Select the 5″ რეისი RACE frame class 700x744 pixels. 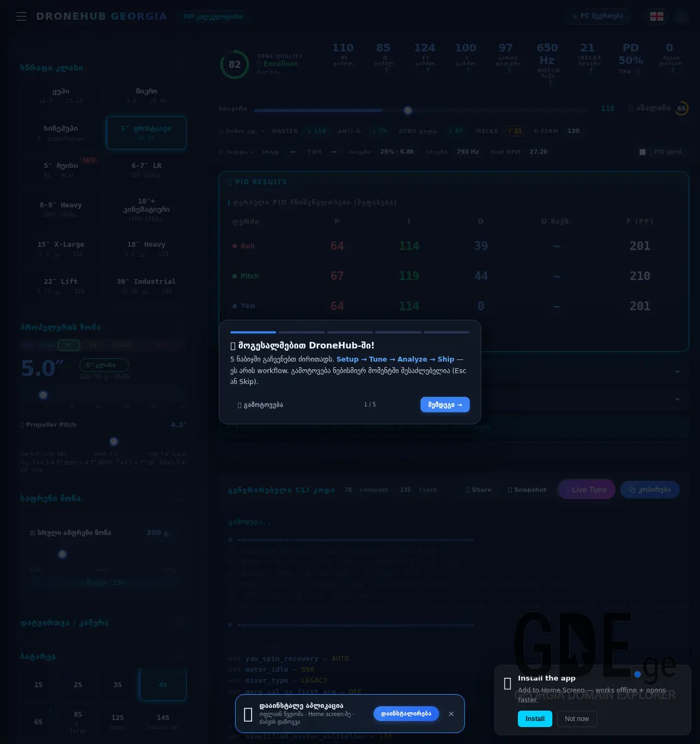pos(61,170)
